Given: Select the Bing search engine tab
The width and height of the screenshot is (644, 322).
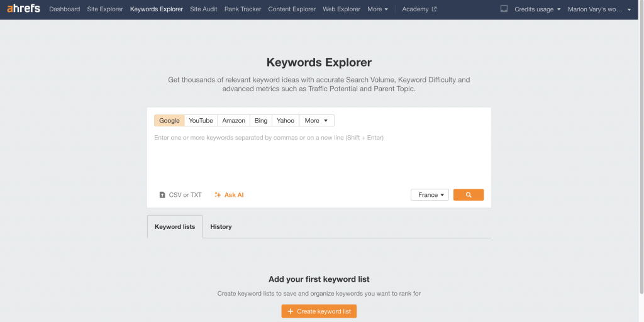Looking at the screenshot, I should [x=261, y=120].
